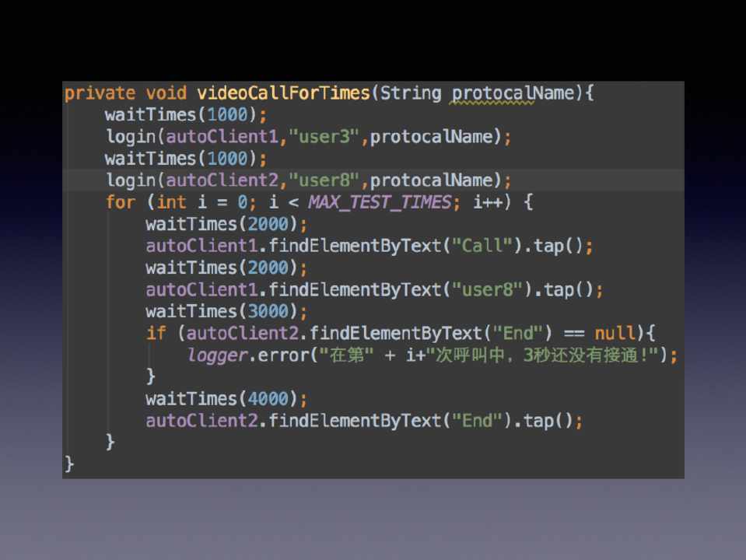The height and width of the screenshot is (560, 746).
Task: Click the for loop keyword
Action: 120,202
